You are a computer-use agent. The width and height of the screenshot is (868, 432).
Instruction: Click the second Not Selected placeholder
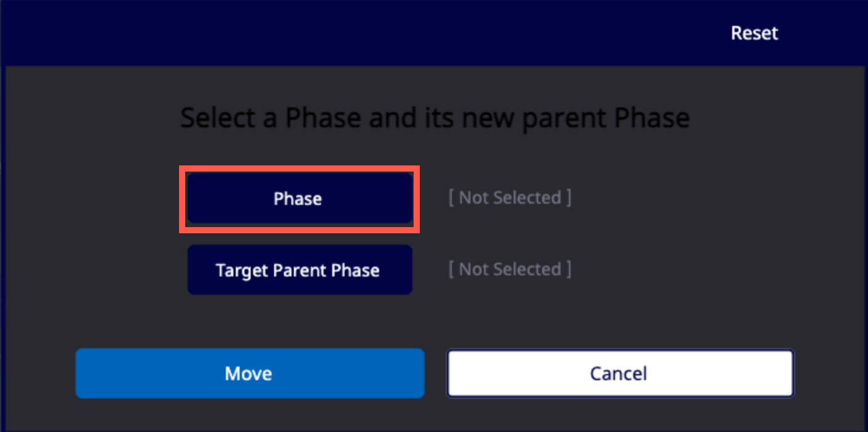[510, 270]
